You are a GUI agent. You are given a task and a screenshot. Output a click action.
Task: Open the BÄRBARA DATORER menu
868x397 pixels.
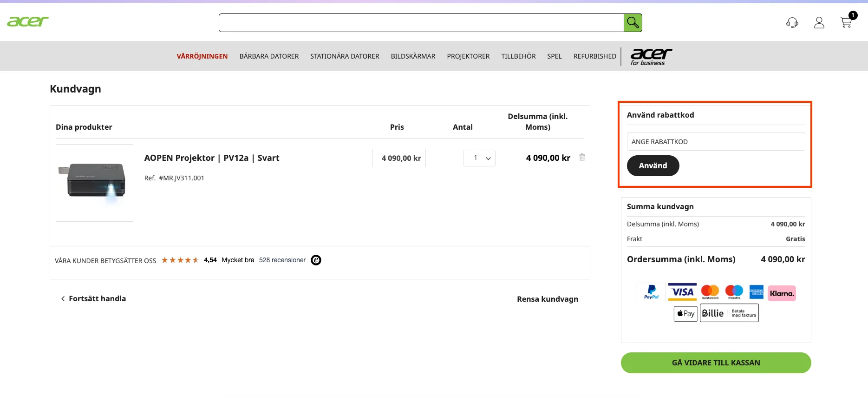(x=269, y=56)
